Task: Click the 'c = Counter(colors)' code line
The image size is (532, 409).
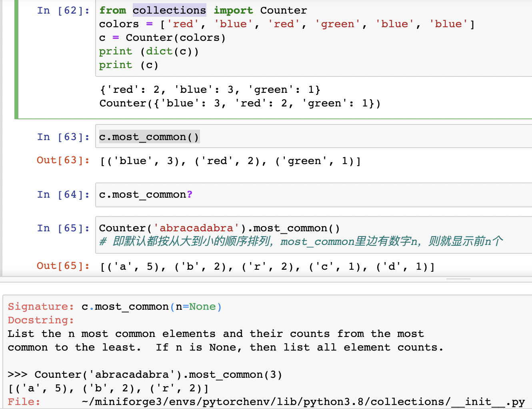Action: (x=162, y=38)
